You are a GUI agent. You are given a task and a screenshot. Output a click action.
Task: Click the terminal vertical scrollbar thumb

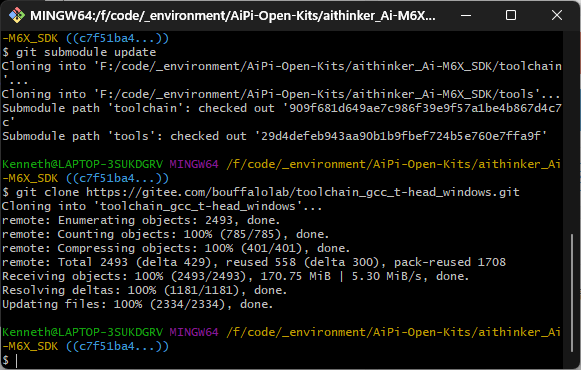[572, 293]
